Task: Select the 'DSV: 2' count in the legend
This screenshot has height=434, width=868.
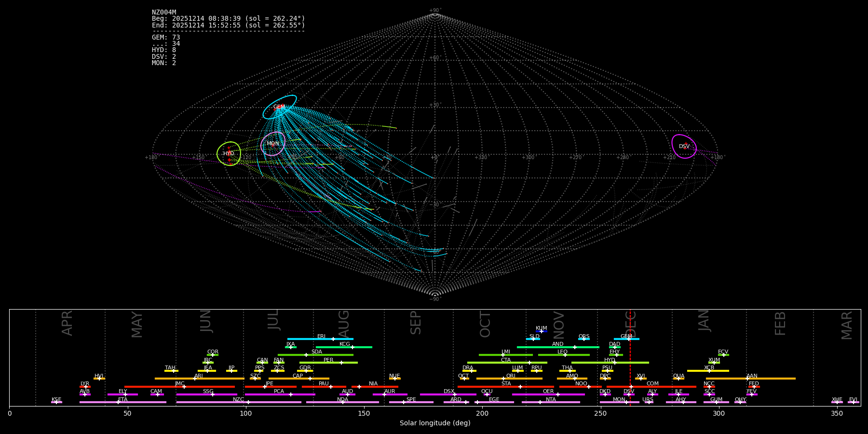Action: (164, 57)
